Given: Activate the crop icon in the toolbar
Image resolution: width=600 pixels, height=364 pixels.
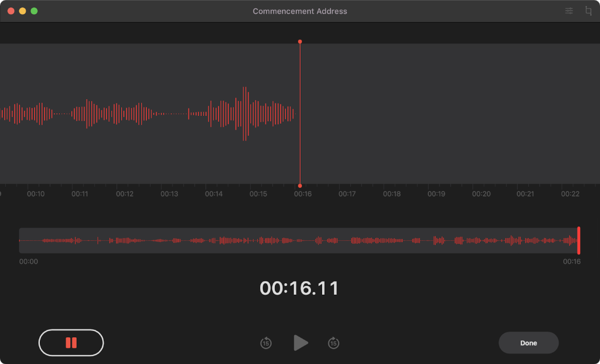Looking at the screenshot, I should click(x=589, y=10).
